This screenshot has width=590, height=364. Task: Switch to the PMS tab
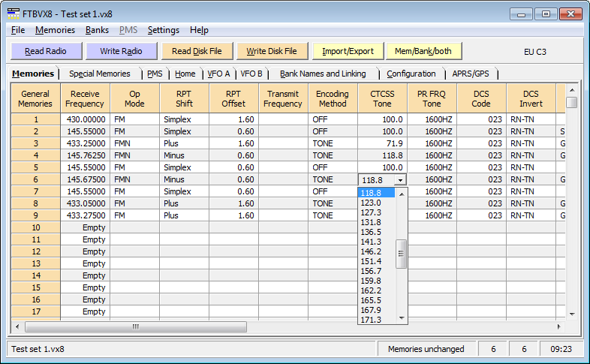pos(155,74)
